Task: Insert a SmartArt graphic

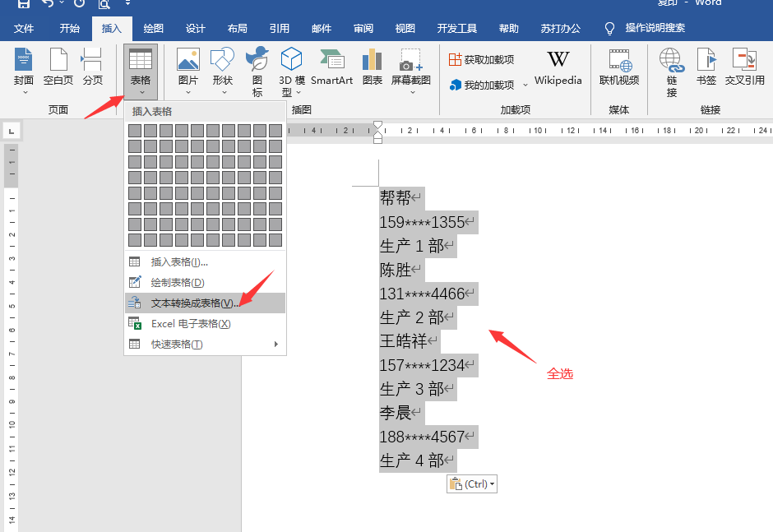Action: click(331, 67)
